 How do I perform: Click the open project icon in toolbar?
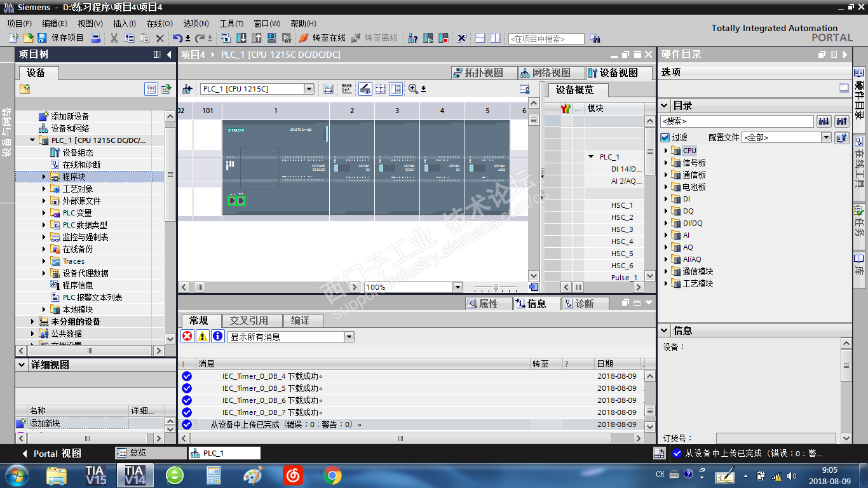pos(28,38)
